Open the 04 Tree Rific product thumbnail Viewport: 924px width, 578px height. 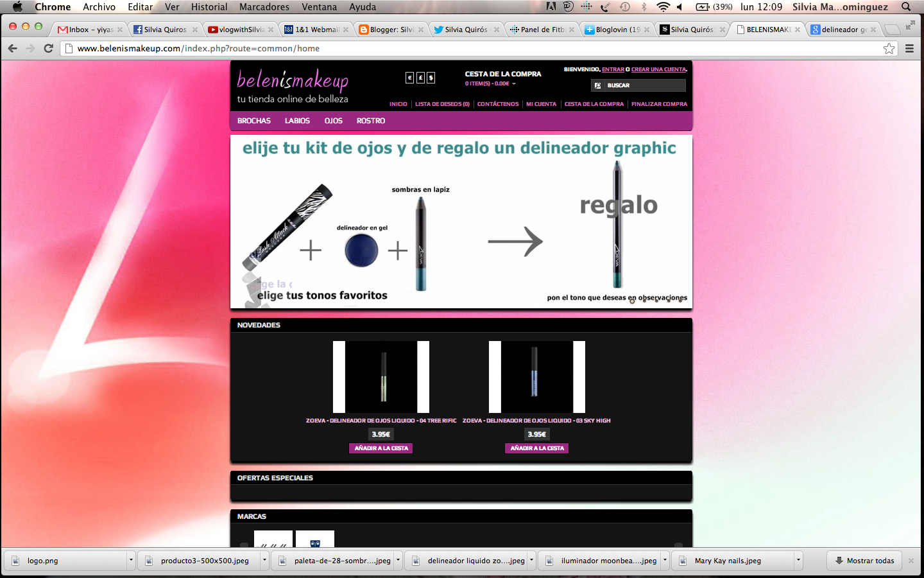pyautogui.click(x=381, y=377)
